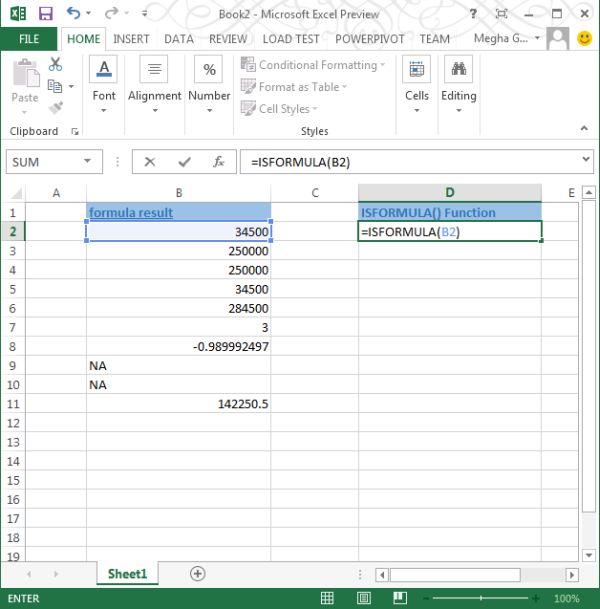Click the Full Screen Mode icon
Image resolution: width=600 pixels, height=609 pixels.
click(x=501, y=14)
